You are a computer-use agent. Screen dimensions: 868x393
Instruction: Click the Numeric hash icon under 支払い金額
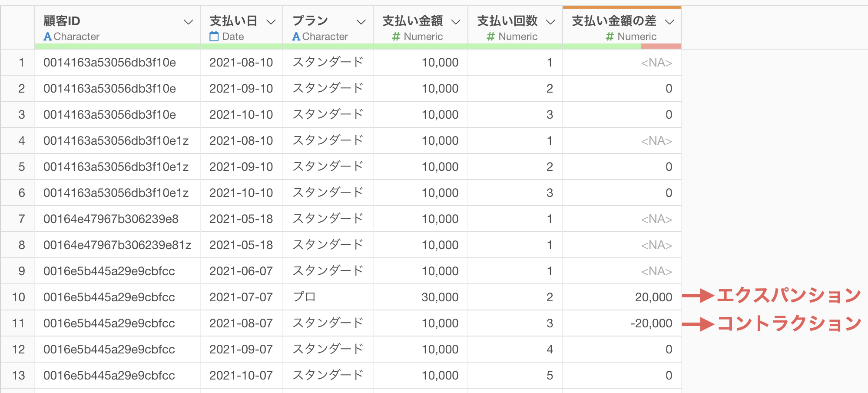[396, 37]
